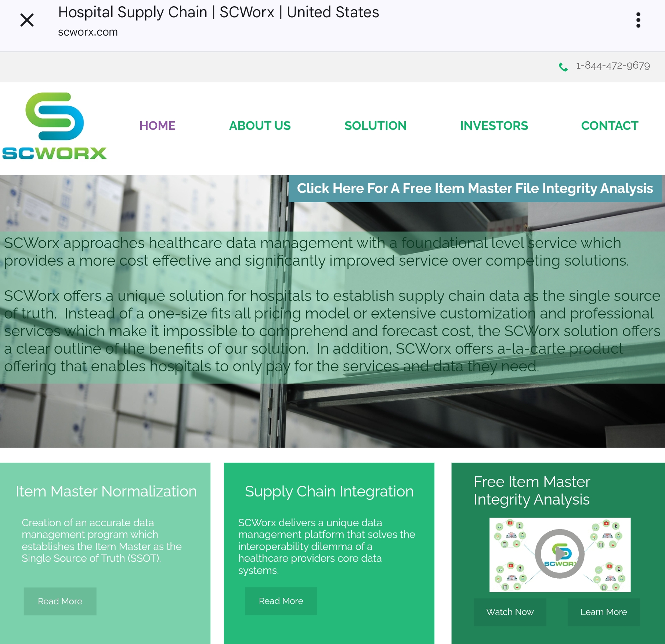
Task: Click the 'SCWorx delivers a unique data' description
Action: (326, 546)
